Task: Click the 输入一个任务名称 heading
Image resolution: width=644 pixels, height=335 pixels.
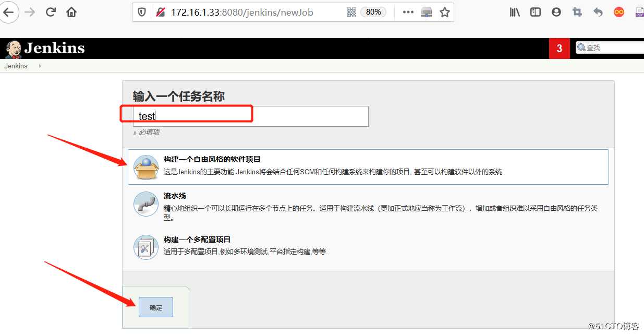Action: [179, 97]
